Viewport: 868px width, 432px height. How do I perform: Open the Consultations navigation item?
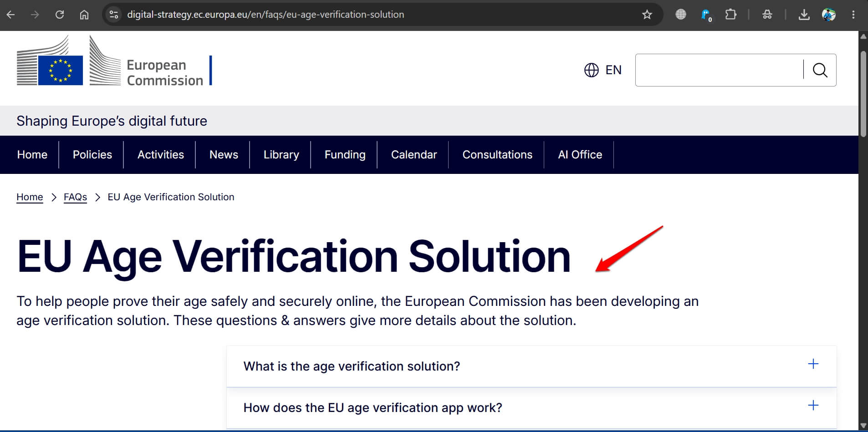(497, 155)
